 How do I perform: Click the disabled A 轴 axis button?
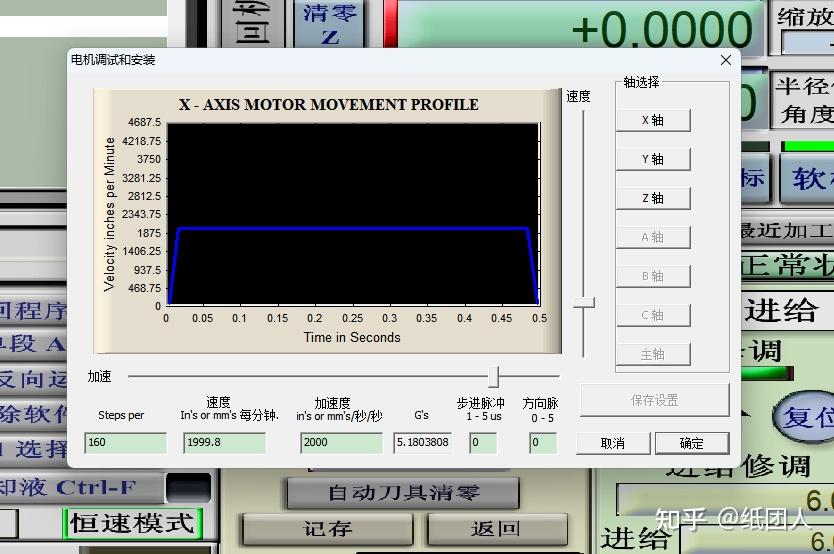(x=653, y=237)
